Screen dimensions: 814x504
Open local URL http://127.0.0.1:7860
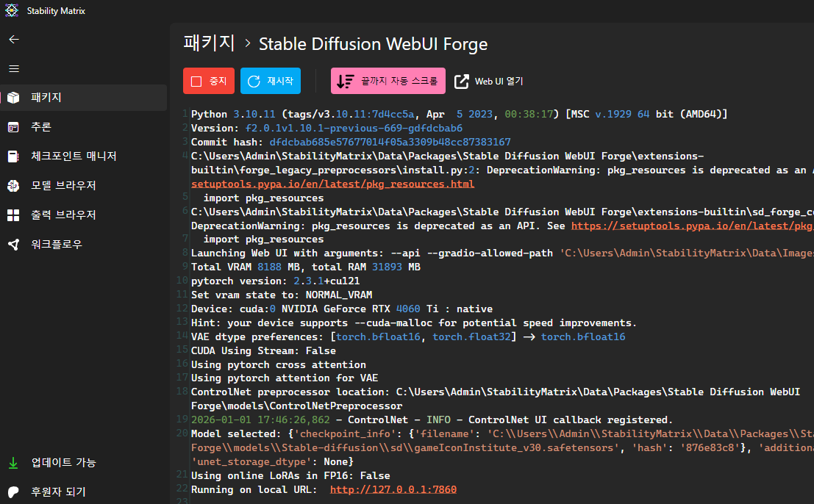point(393,489)
